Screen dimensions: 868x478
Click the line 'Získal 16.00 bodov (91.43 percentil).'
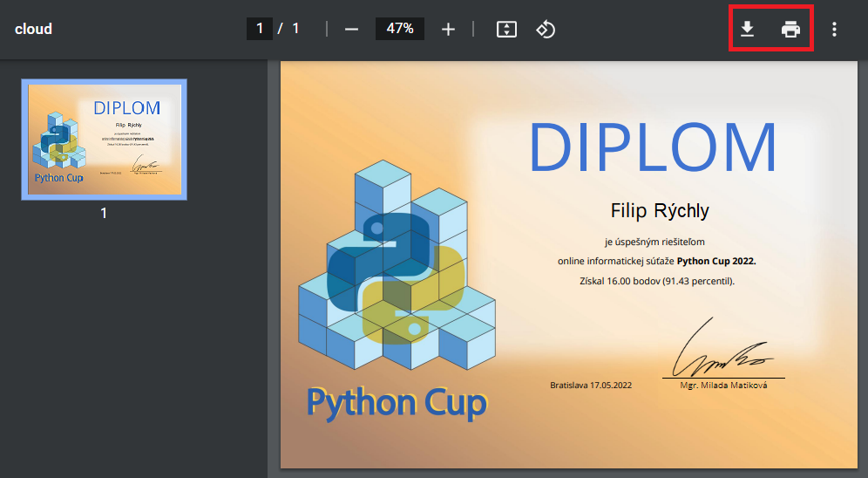[x=657, y=281]
